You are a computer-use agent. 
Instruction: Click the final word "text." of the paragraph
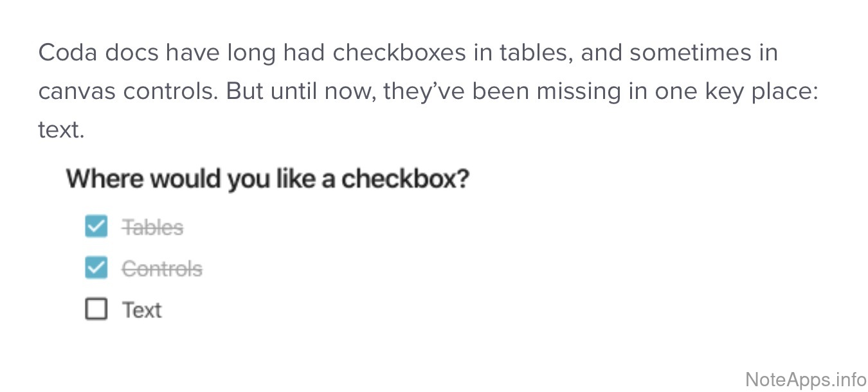coord(61,130)
